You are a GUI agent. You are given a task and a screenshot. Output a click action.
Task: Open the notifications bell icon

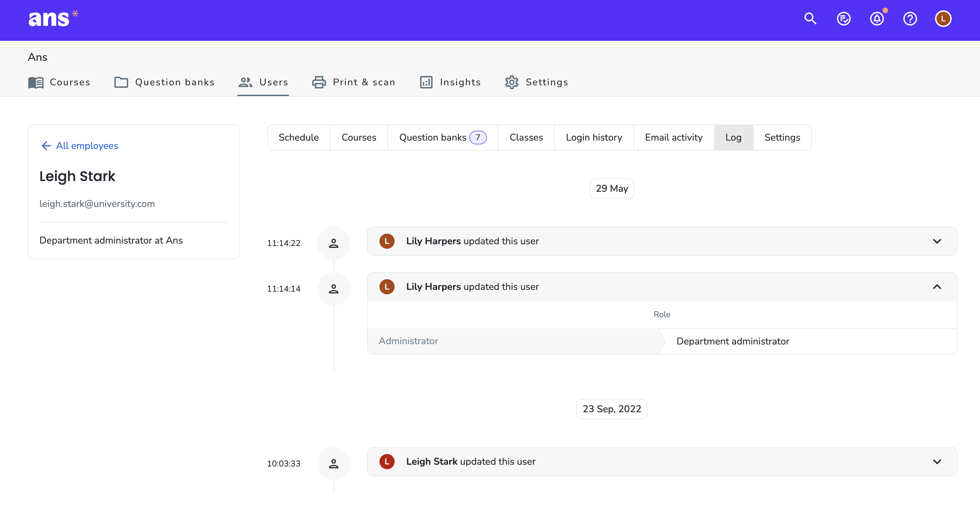click(877, 19)
